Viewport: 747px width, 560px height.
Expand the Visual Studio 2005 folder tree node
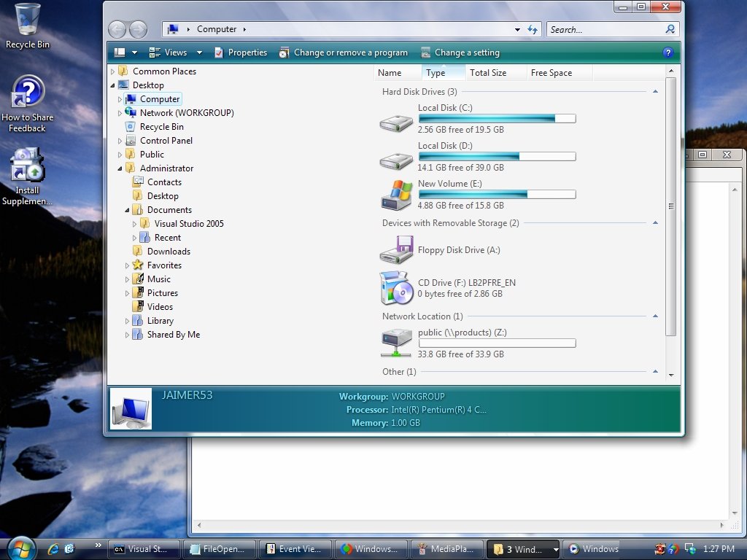[x=135, y=224]
